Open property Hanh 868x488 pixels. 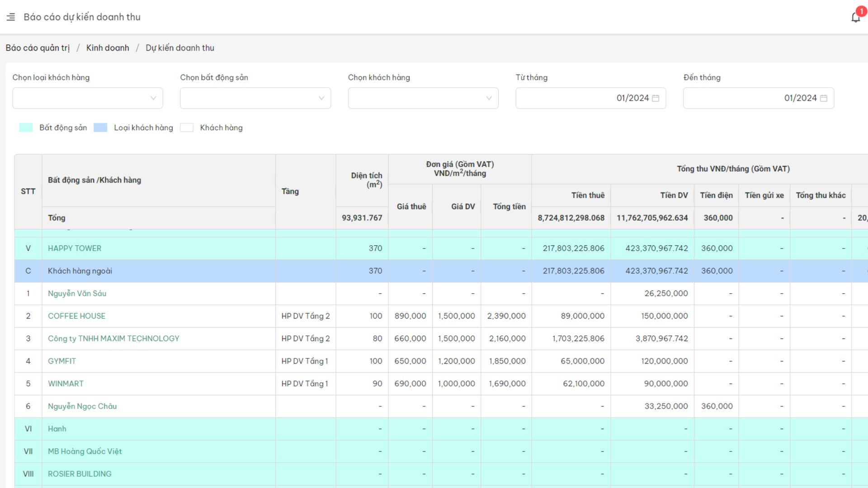coord(57,429)
